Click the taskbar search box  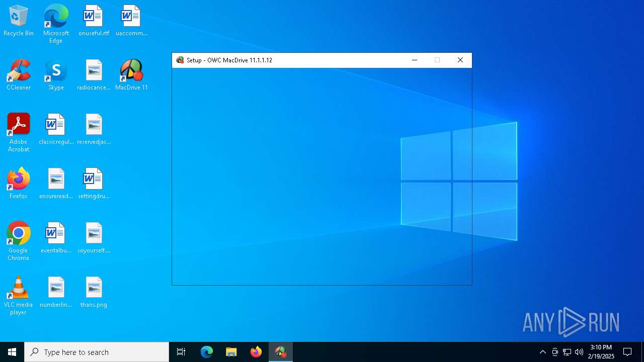[97, 352]
